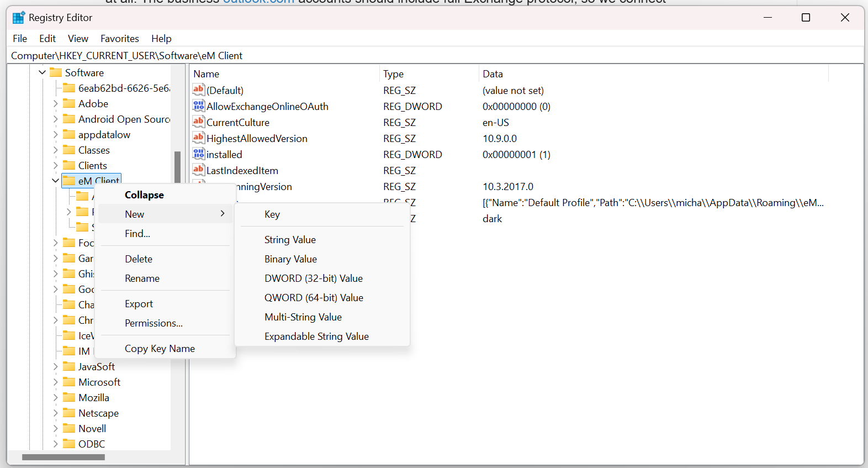Click the Type column header
Viewport: 868px width, 468px height.
[429, 74]
